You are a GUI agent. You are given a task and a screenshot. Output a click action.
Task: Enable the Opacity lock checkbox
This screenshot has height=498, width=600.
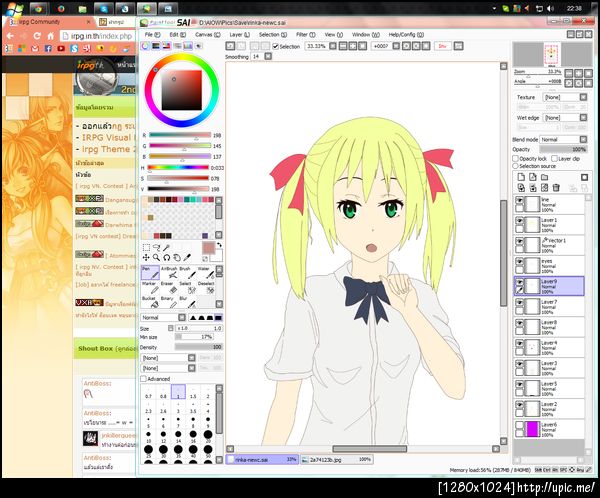click(515, 158)
